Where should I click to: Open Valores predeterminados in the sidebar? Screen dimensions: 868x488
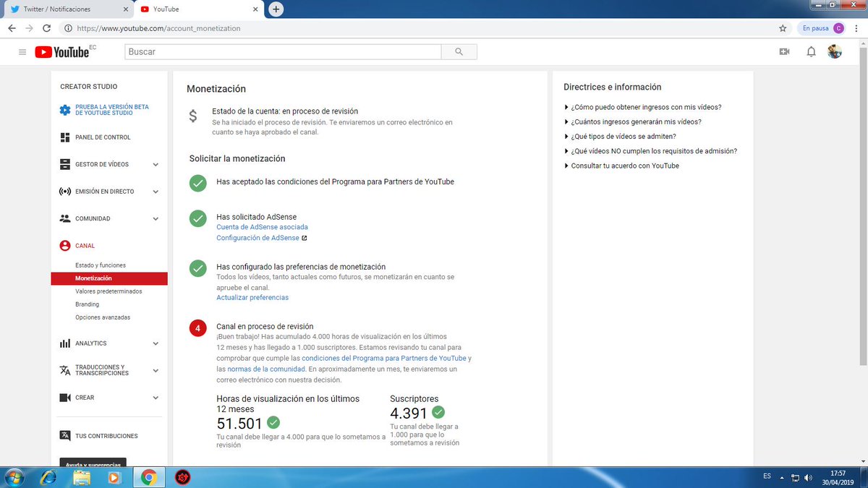click(109, 291)
